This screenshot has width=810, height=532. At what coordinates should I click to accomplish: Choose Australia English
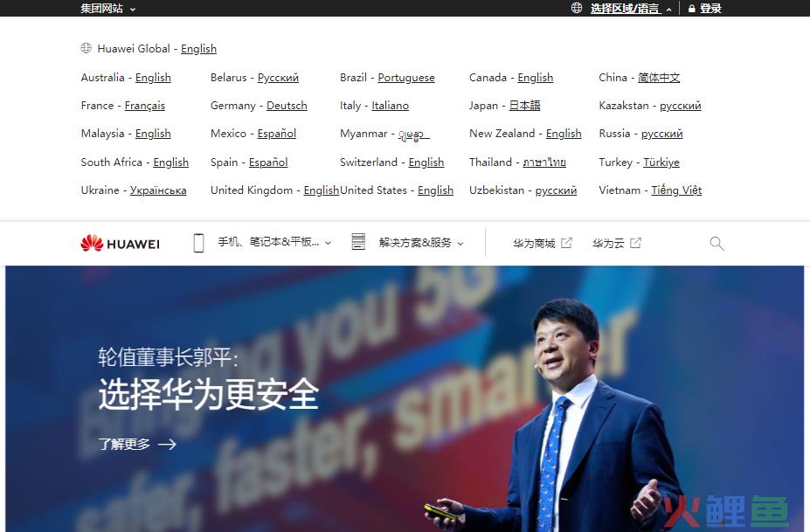click(153, 78)
